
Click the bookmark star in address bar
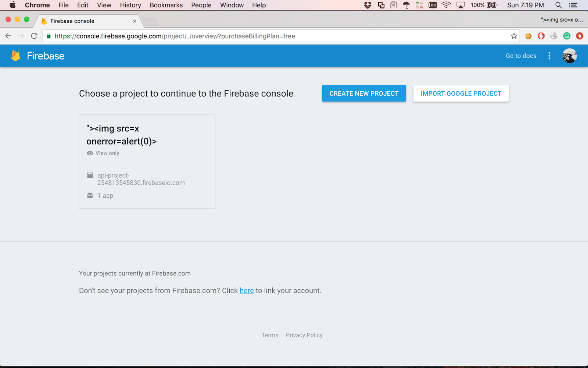pyautogui.click(x=513, y=36)
